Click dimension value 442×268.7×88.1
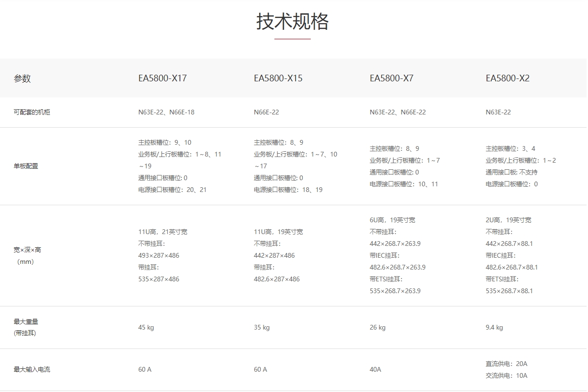 (509, 244)
